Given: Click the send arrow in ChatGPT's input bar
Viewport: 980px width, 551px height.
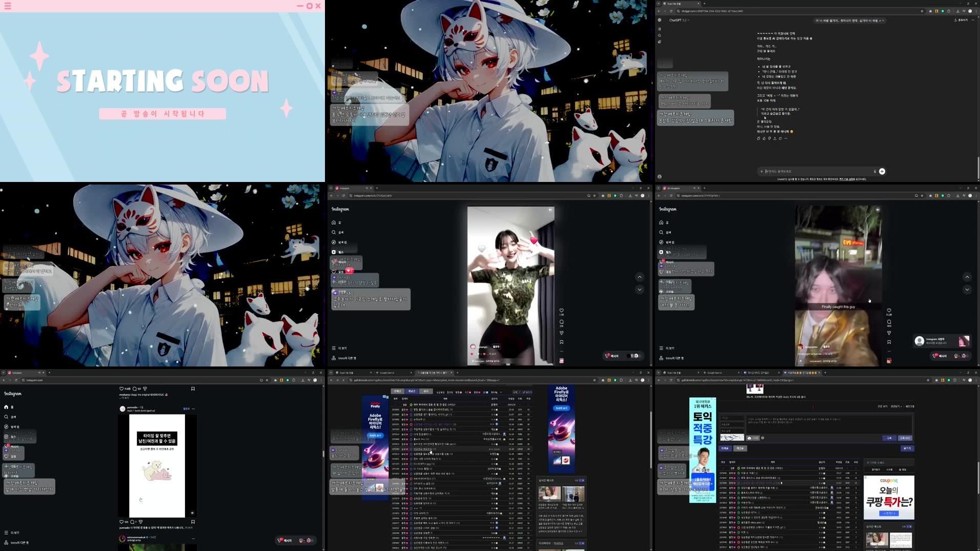Looking at the screenshot, I should click(882, 171).
